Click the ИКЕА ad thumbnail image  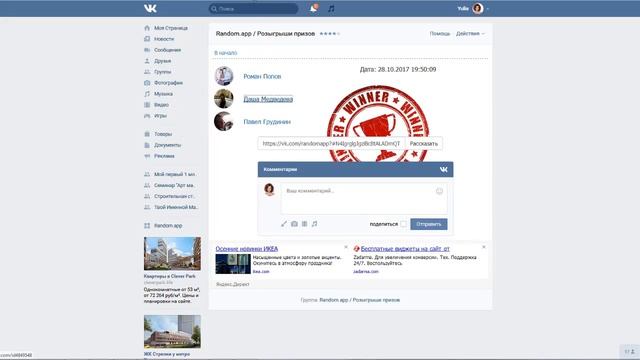233,264
